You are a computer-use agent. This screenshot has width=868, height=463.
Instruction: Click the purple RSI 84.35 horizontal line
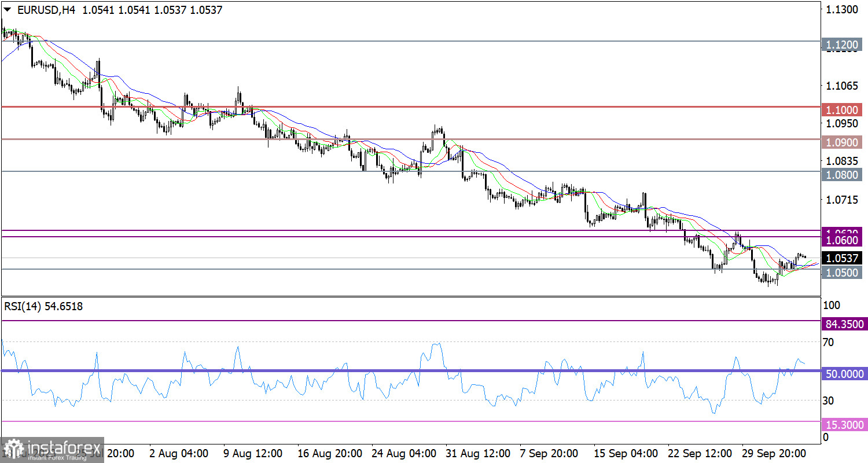coord(411,320)
